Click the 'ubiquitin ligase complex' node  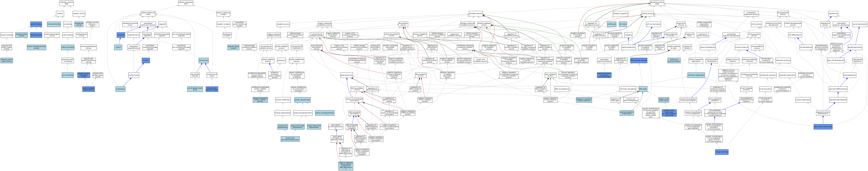click(x=233, y=47)
